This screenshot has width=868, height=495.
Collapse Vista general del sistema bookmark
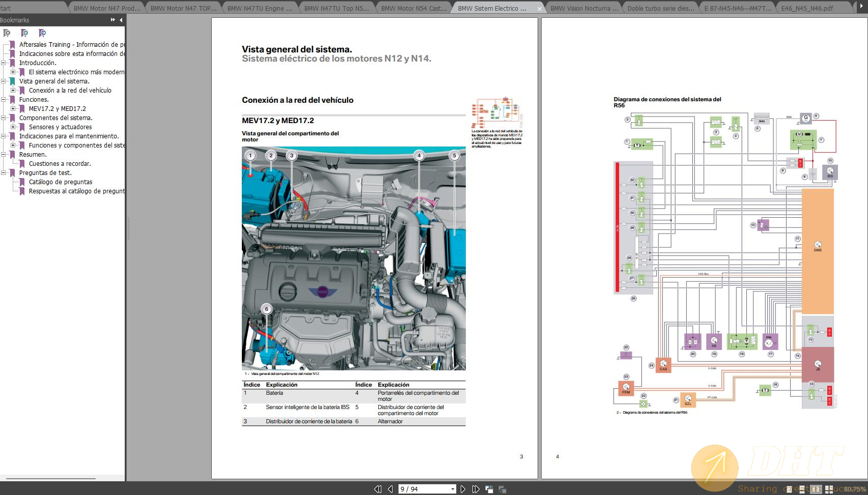click(x=3, y=81)
